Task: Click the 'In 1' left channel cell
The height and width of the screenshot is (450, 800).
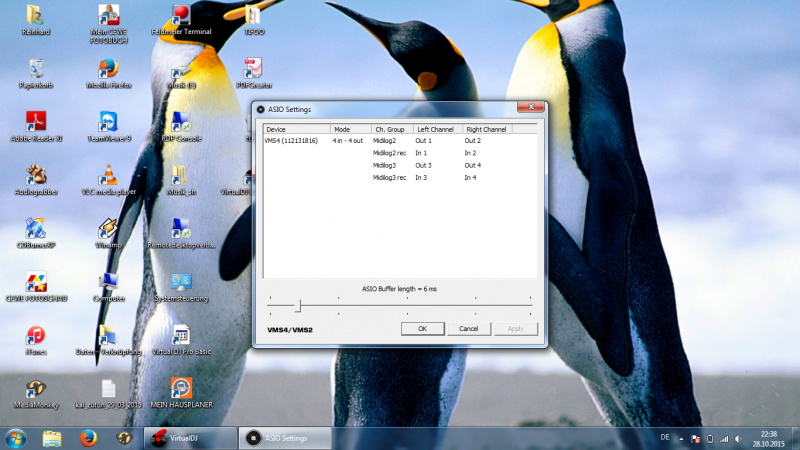Action: coord(421,153)
